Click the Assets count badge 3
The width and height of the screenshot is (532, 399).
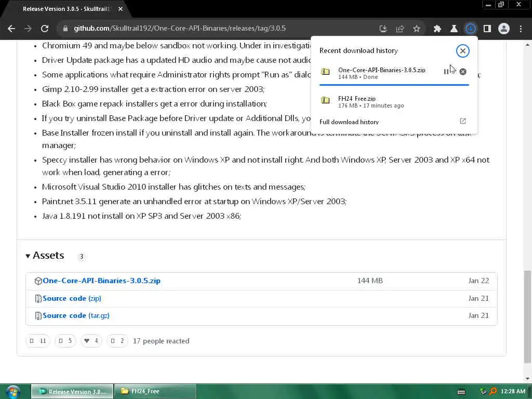(81, 257)
